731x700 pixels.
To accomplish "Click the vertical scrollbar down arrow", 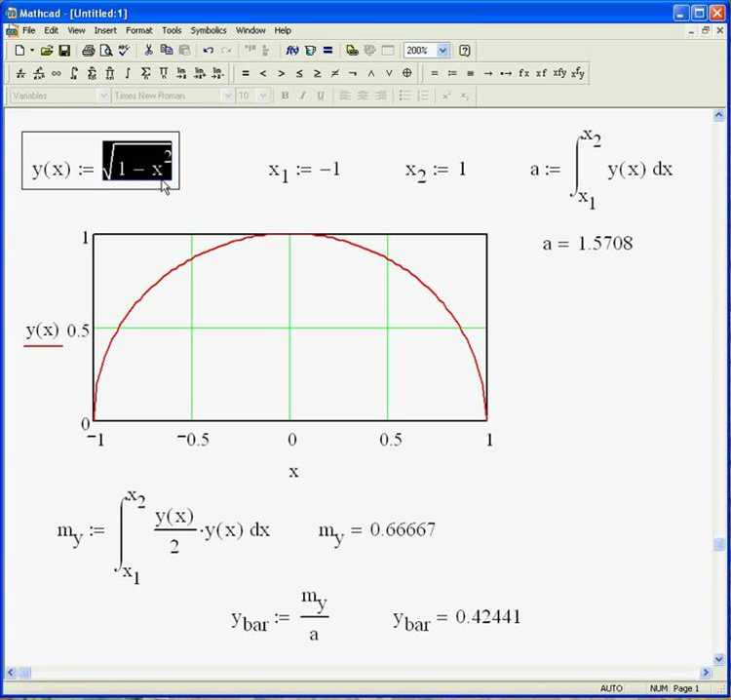I will (x=718, y=659).
